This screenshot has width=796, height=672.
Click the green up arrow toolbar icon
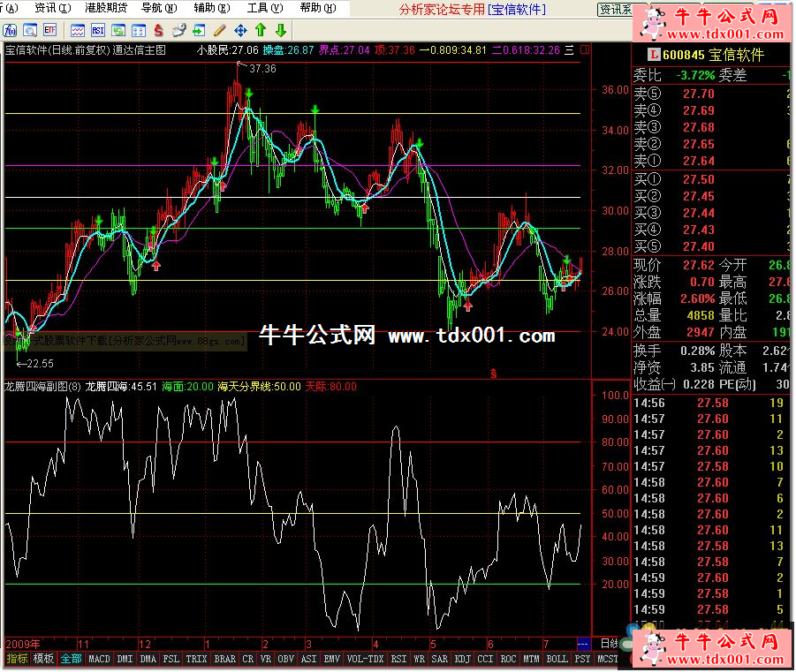[261, 30]
